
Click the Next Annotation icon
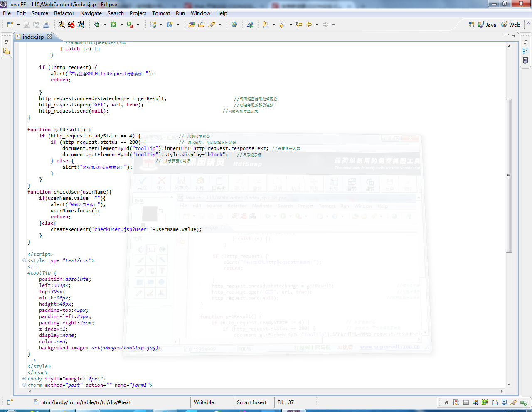pos(266,25)
